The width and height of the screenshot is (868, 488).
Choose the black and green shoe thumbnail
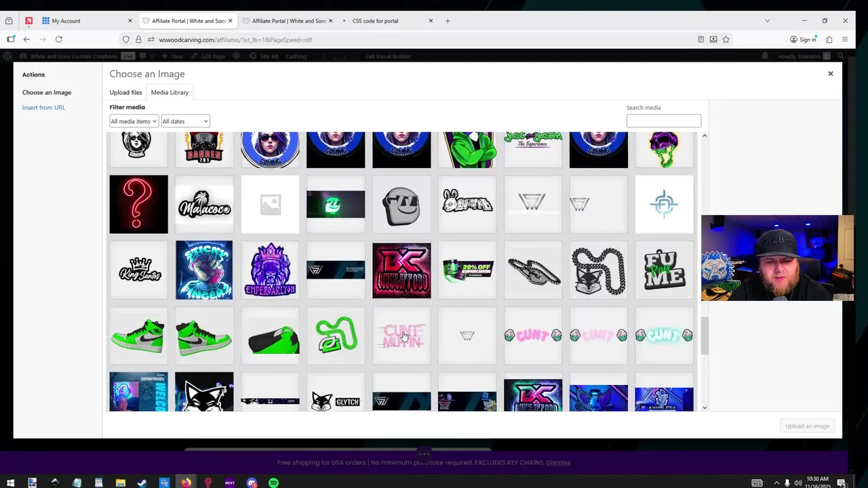pyautogui.click(x=270, y=336)
